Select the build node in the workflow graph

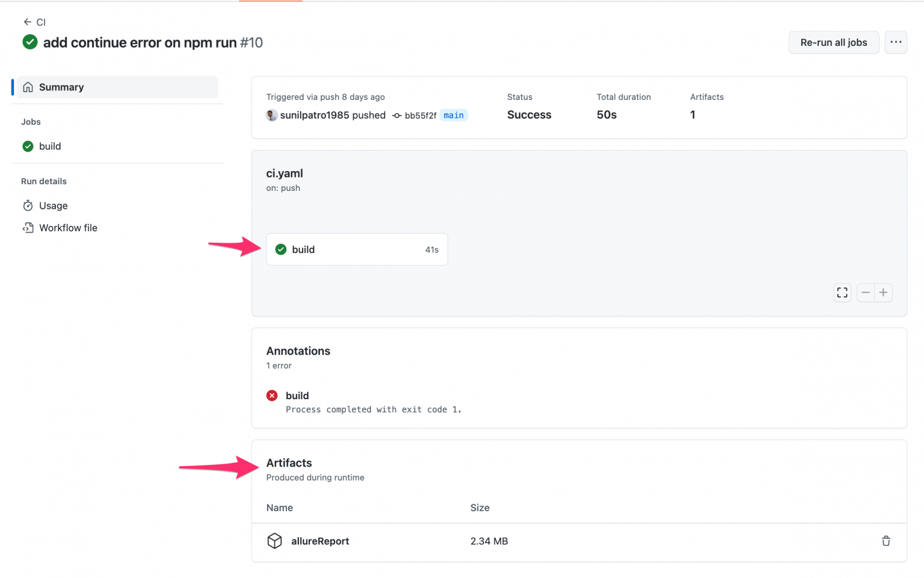pyautogui.click(x=356, y=249)
